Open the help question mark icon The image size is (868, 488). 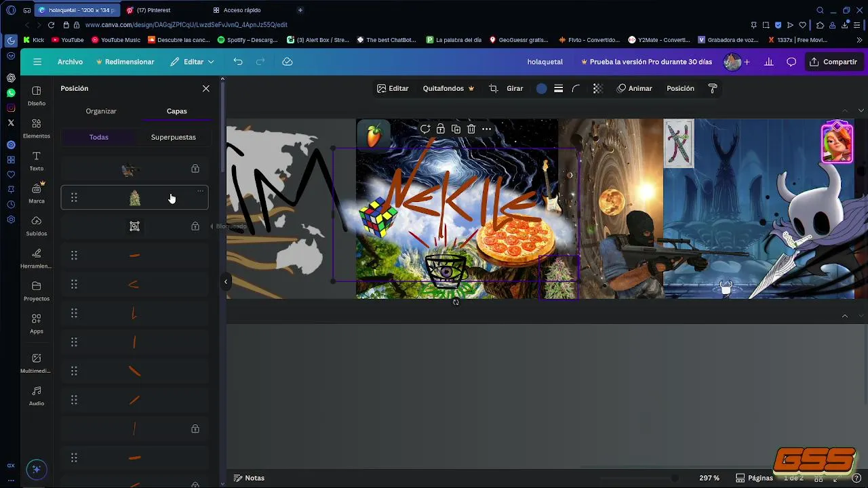point(856,478)
